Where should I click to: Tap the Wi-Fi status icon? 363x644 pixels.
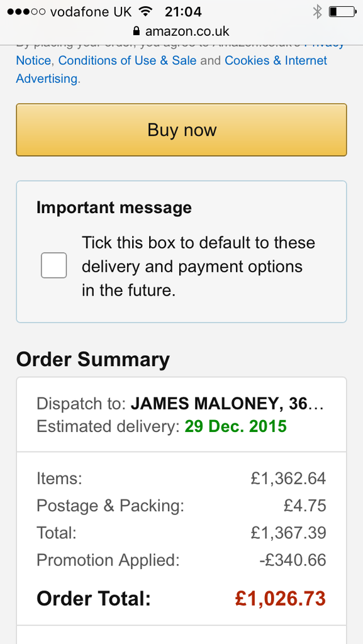click(145, 11)
